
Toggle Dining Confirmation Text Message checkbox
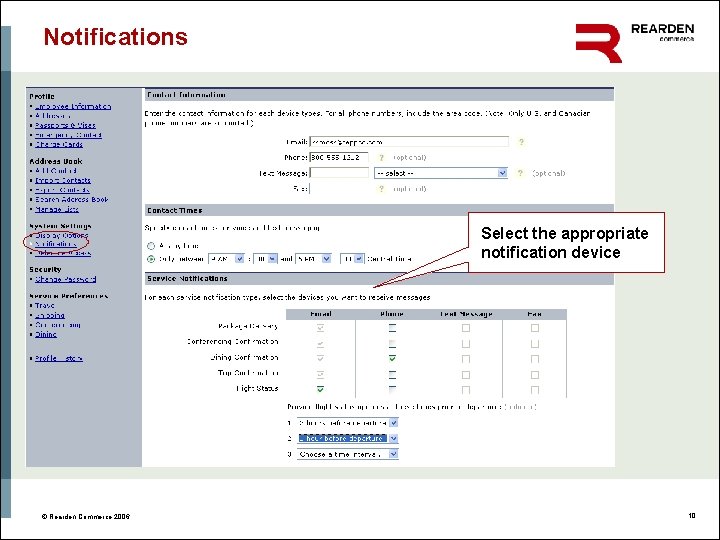coord(466,359)
